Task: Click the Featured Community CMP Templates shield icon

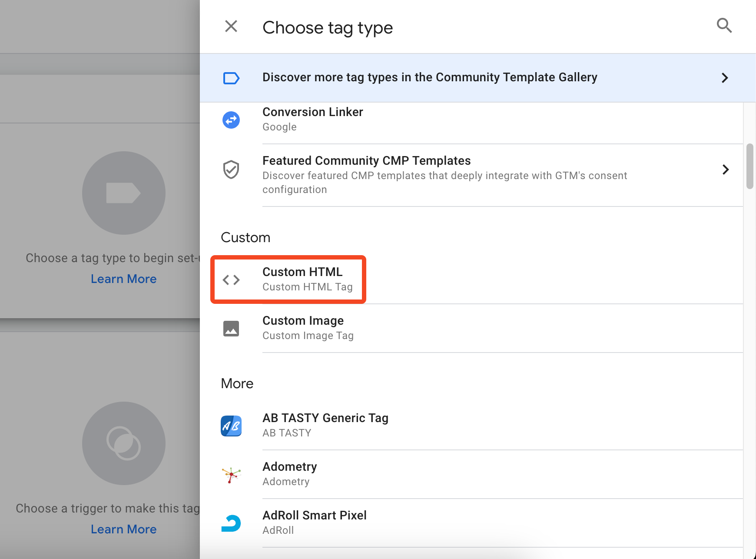Action: tap(231, 170)
